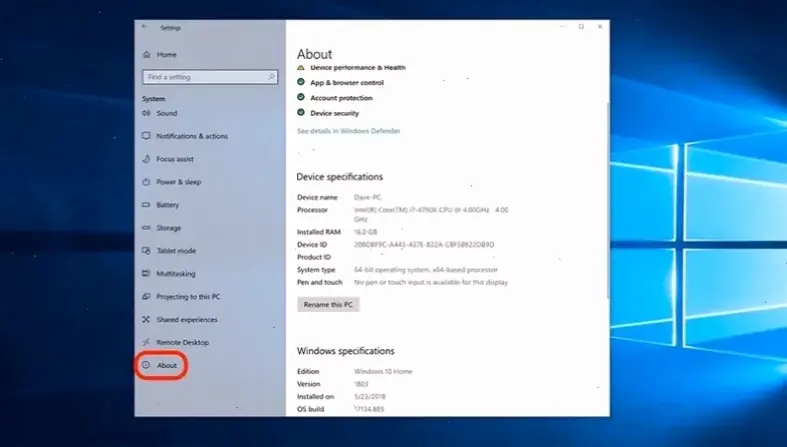The image size is (787, 447).
Task: Click the back arrow in Settings
Action: [x=145, y=27]
